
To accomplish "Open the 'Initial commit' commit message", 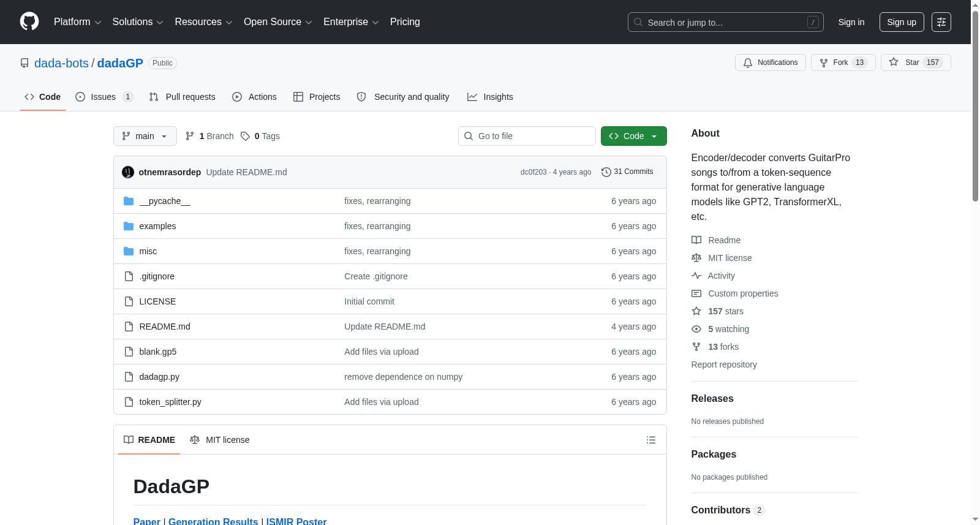I will pyautogui.click(x=369, y=301).
